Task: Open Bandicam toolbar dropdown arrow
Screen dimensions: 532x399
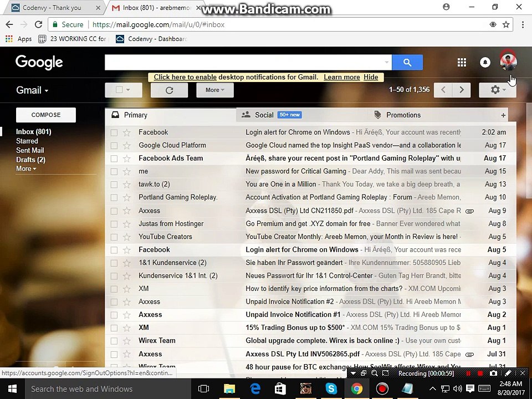Action: (353, 373)
